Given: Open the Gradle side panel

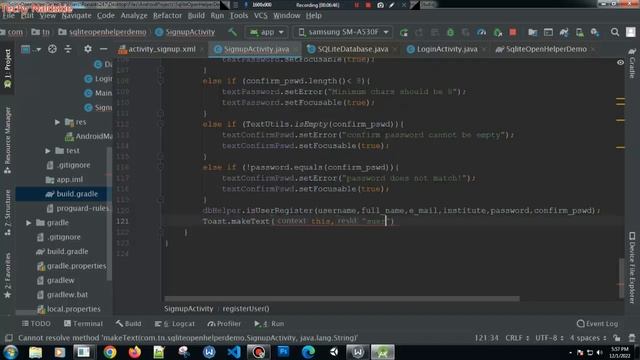Looking at the screenshot, I should click(x=632, y=63).
